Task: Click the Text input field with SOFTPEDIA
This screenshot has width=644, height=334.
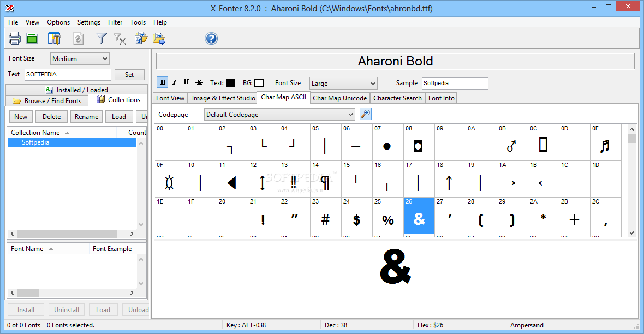Action: coord(68,74)
